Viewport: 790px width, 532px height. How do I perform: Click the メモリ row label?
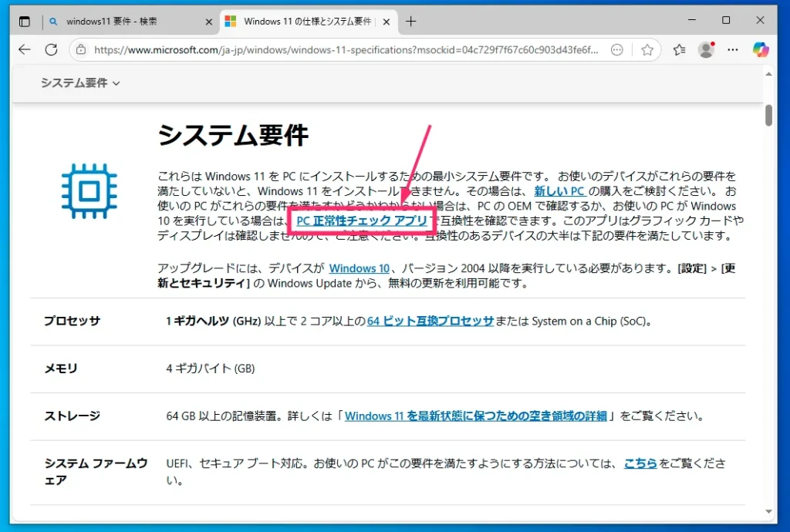point(61,369)
